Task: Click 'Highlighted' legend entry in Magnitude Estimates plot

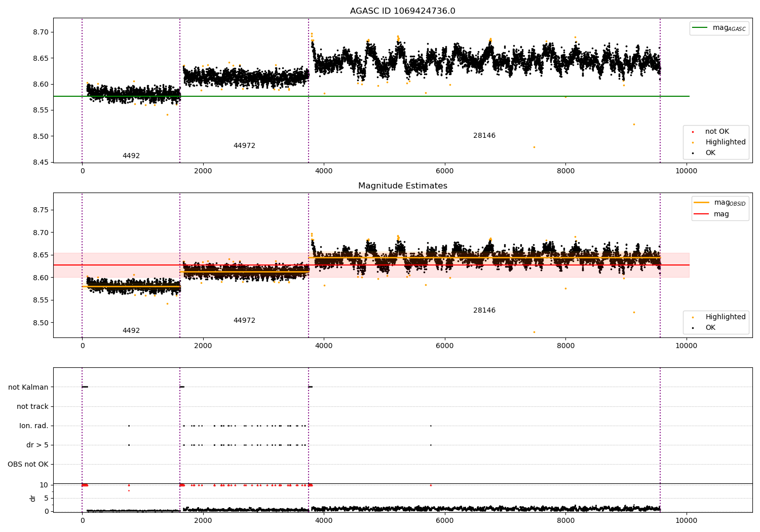Action: (719, 317)
